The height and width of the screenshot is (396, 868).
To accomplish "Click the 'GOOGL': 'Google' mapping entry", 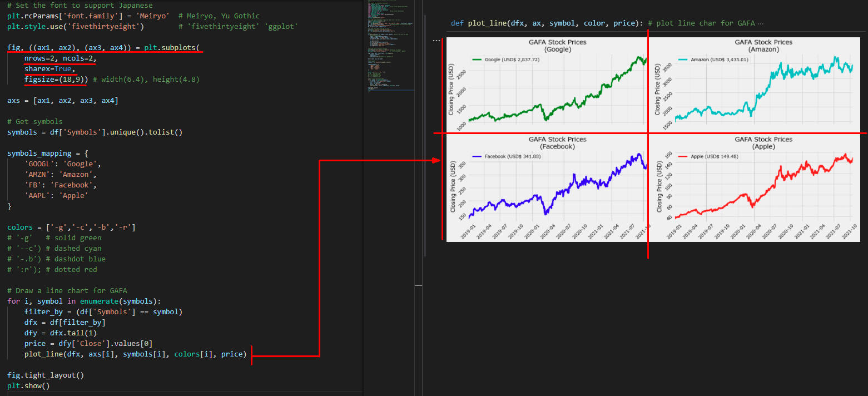I will 63,164.
